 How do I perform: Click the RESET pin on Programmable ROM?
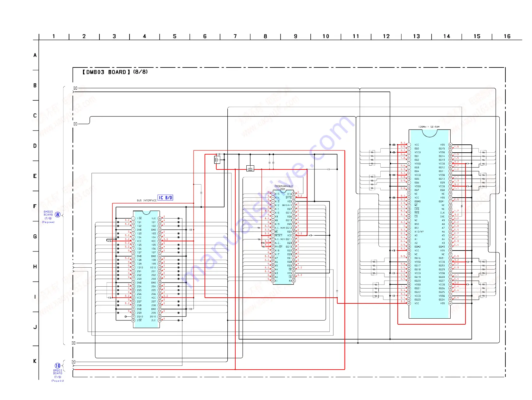click(x=278, y=235)
